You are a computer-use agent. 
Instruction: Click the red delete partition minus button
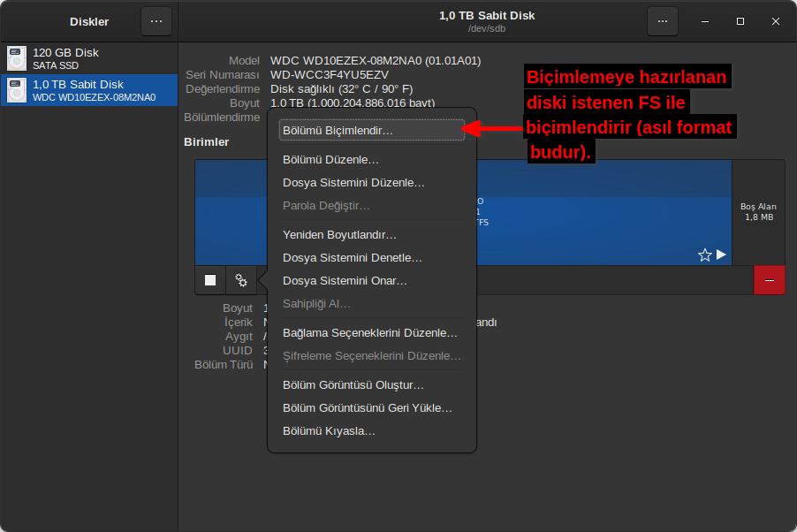(x=769, y=280)
